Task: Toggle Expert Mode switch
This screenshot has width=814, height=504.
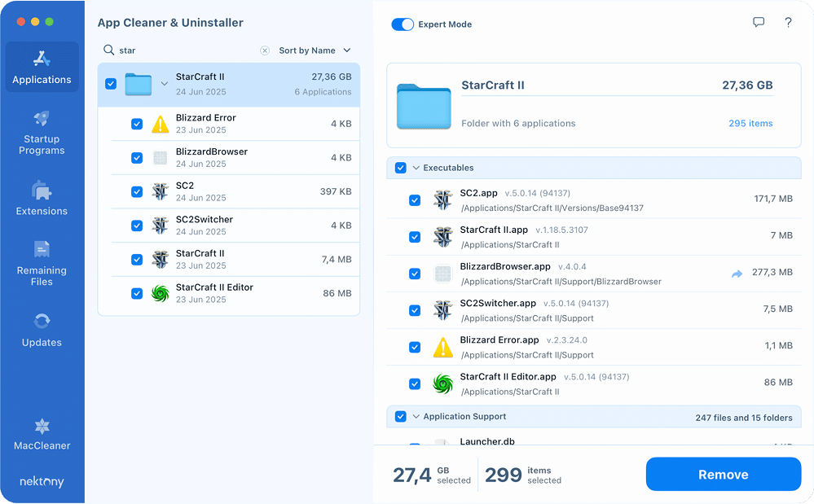Action: coord(403,24)
